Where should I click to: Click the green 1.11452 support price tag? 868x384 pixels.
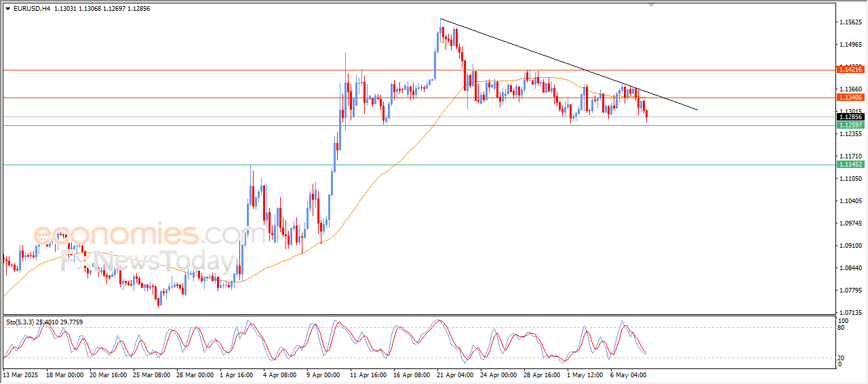[850, 165]
